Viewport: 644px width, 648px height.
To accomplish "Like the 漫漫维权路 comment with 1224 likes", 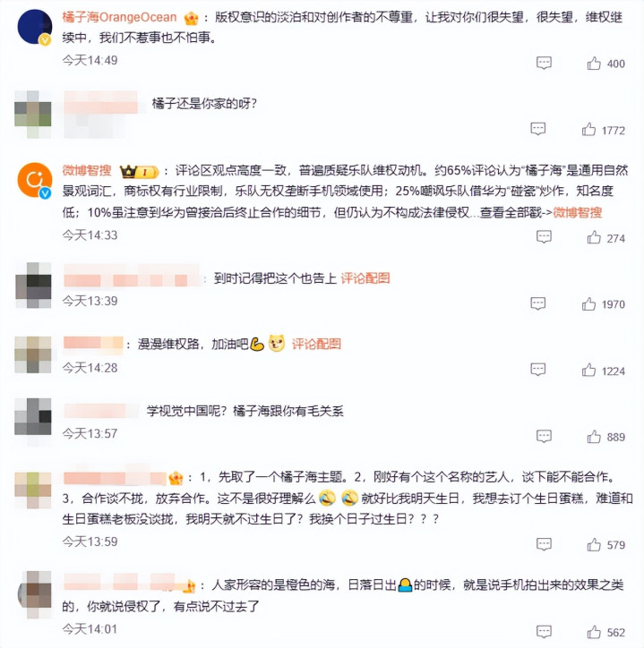I will [x=588, y=371].
